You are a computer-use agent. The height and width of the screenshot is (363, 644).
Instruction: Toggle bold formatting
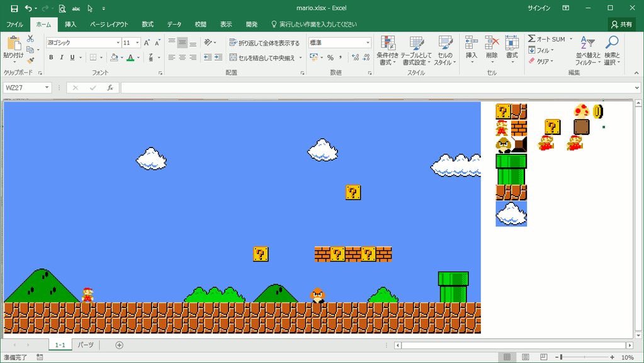click(x=51, y=57)
